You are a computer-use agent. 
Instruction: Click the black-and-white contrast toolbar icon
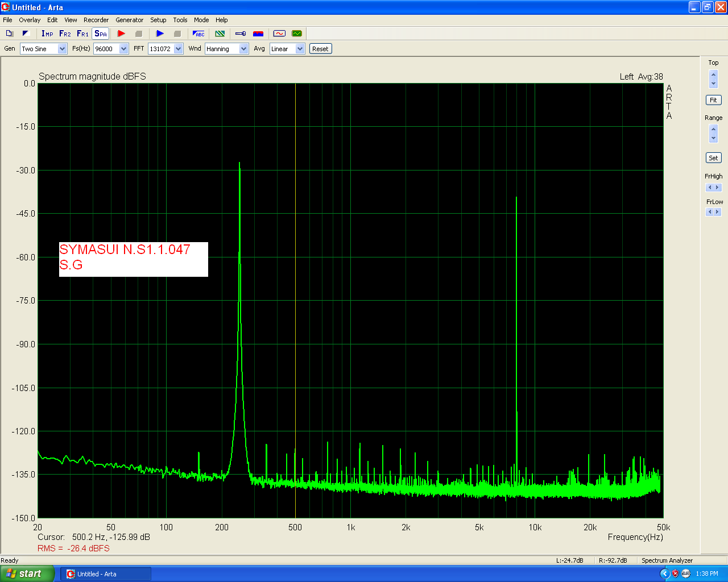click(26, 34)
